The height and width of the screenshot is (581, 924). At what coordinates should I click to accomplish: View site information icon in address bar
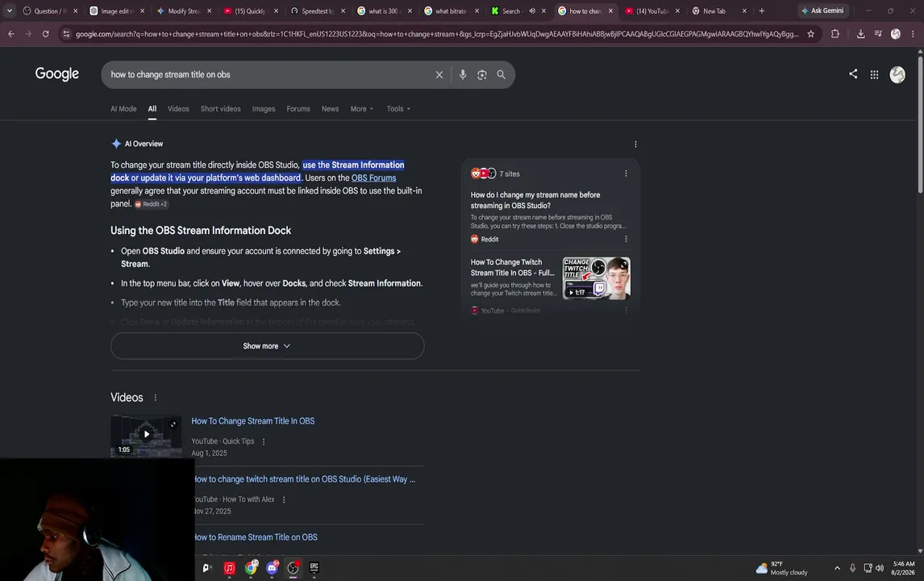[x=66, y=34]
